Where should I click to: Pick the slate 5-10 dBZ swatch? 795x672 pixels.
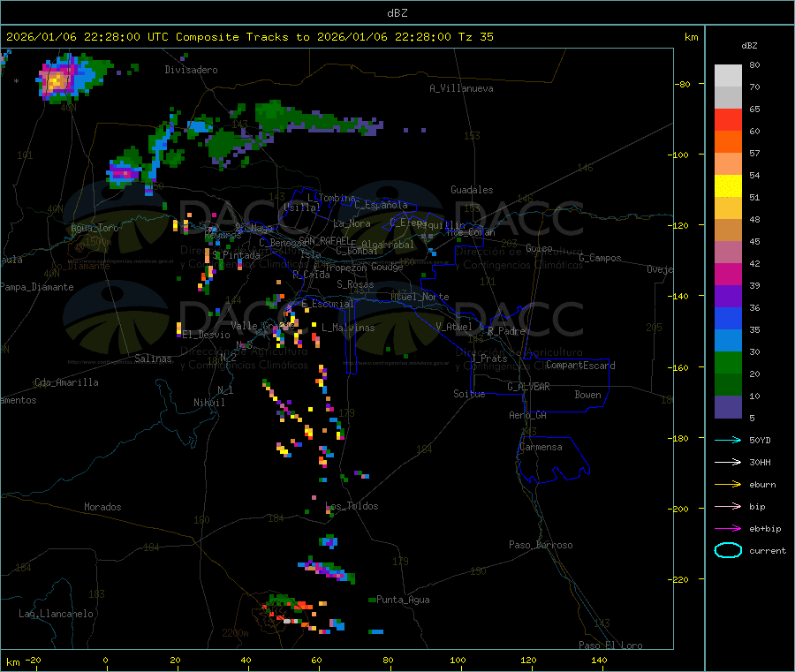(728, 407)
